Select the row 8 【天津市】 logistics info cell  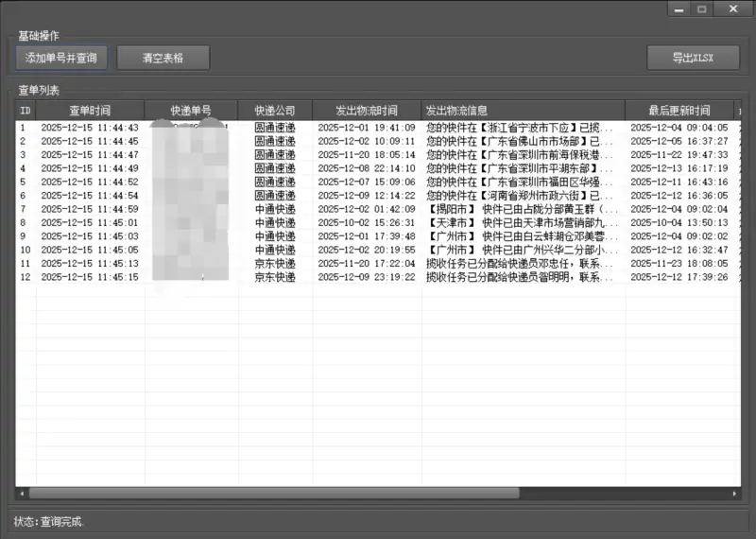point(523,223)
